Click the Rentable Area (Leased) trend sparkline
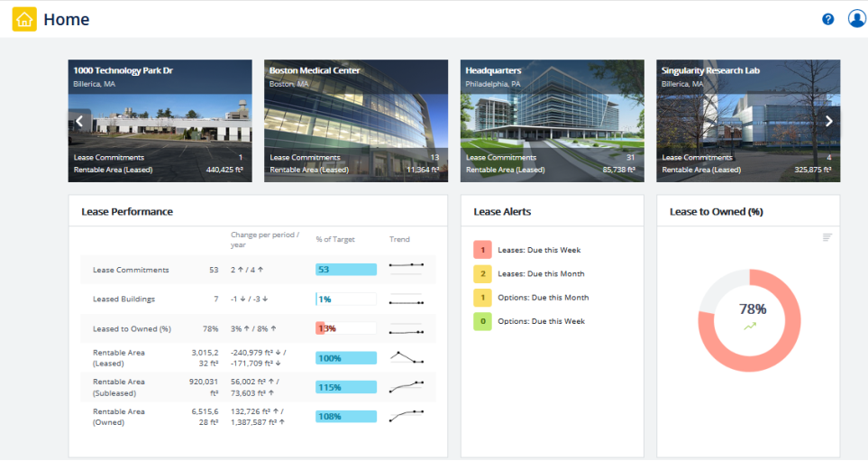 (407, 357)
